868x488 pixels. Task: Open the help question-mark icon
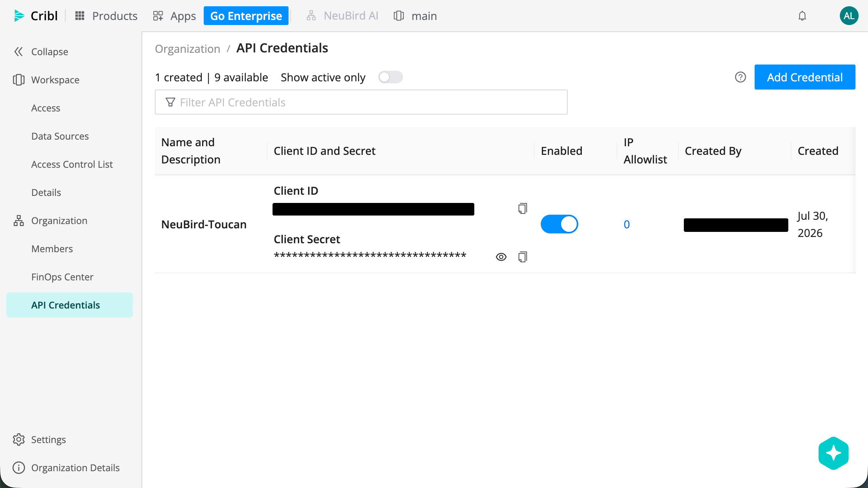coord(741,77)
